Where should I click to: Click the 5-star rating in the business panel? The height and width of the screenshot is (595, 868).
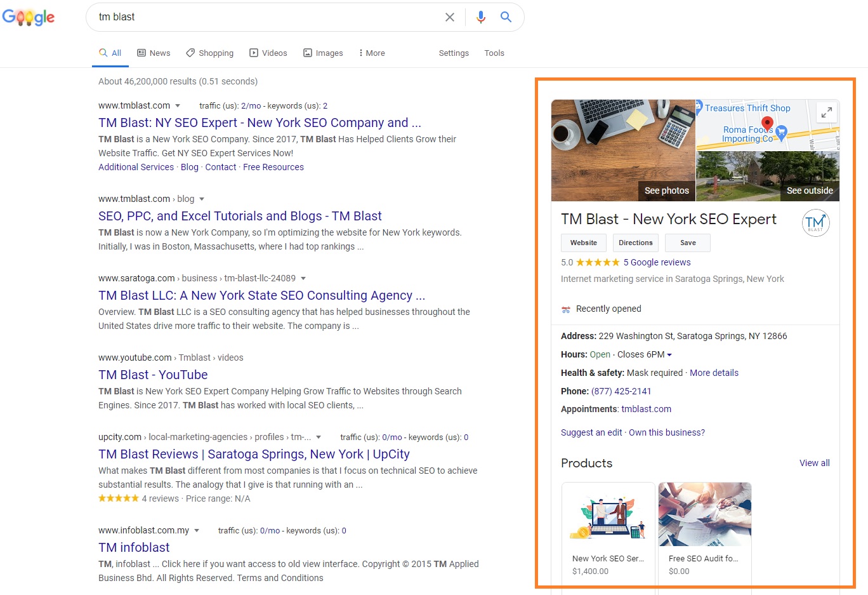(598, 262)
